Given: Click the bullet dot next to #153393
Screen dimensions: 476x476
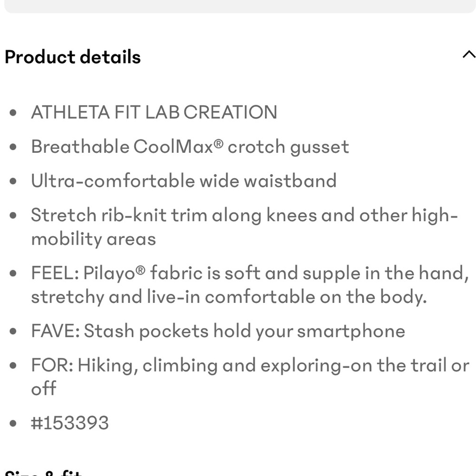Looking at the screenshot, I should pyautogui.click(x=13, y=422).
